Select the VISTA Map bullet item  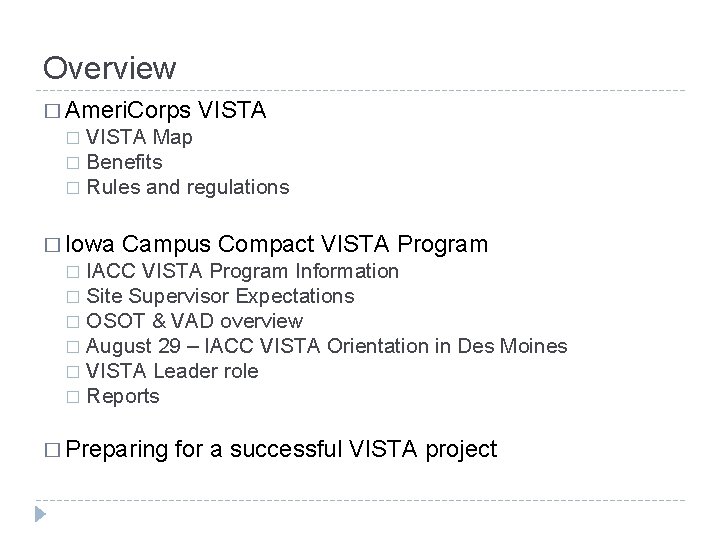[139, 136]
